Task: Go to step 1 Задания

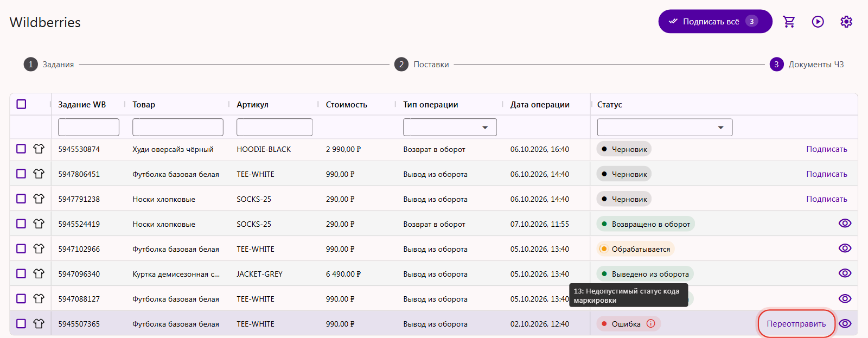Action: (49, 65)
